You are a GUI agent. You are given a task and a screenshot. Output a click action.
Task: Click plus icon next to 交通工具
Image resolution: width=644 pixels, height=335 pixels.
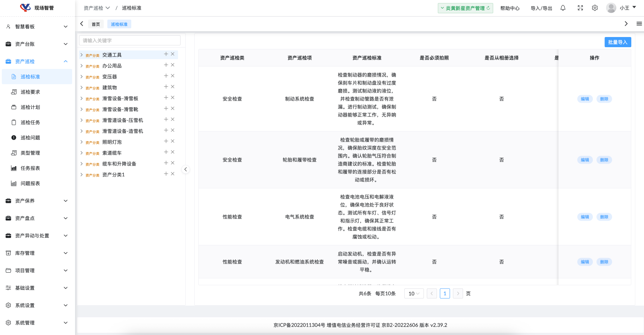click(x=166, y=54)
